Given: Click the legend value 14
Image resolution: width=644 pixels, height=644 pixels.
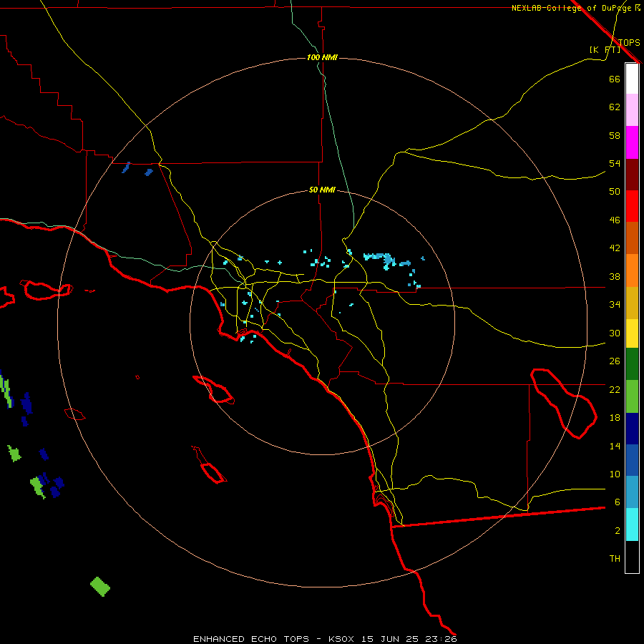Looking at the screenshot, I should (615, 446).
